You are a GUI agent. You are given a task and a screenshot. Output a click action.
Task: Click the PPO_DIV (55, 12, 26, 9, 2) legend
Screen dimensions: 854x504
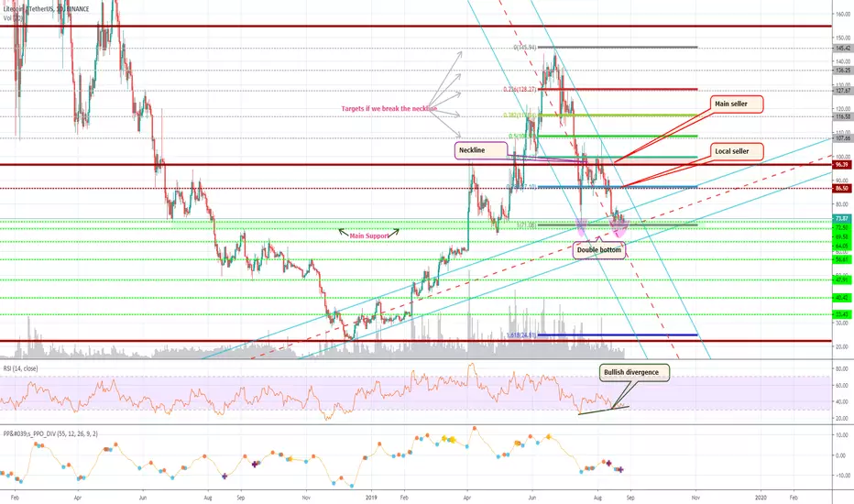point(50,433)
